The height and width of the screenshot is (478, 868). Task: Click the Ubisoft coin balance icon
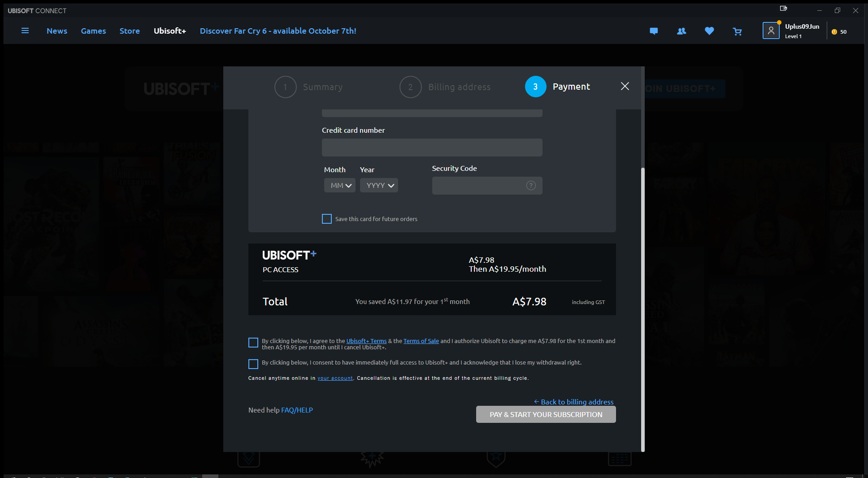(834, 32)
